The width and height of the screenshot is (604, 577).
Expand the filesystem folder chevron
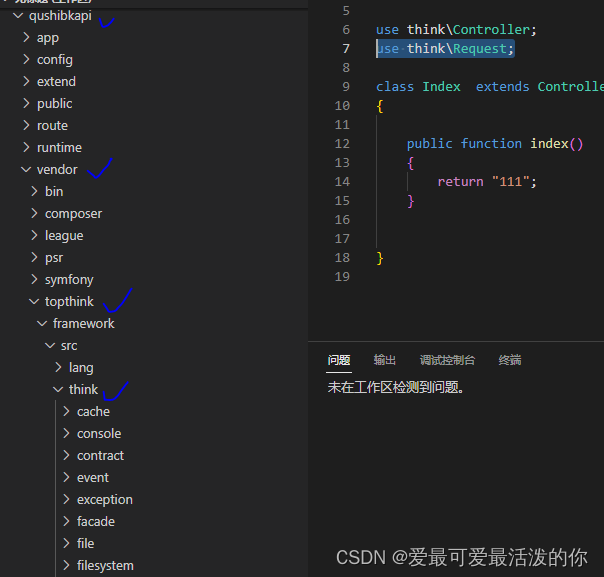pos(67,565)
